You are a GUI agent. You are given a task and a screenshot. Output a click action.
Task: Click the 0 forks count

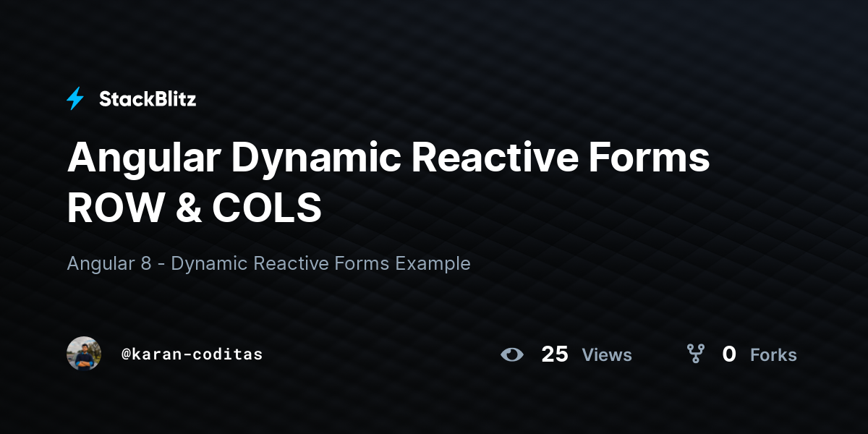point(729,354)
